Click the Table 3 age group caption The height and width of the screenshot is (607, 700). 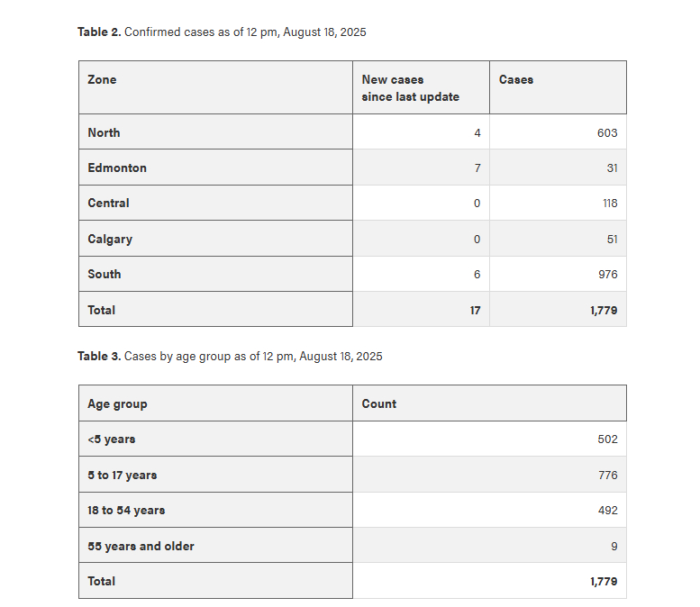[x=230, y=356]
